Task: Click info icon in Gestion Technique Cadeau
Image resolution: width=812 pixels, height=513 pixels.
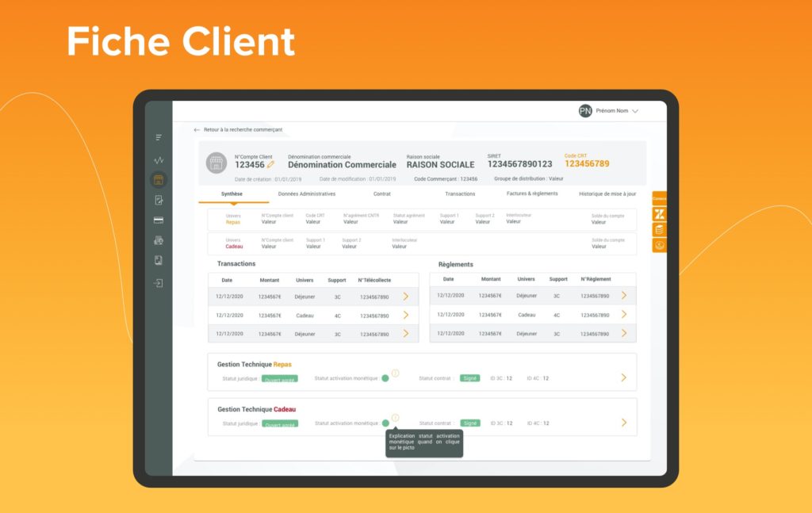Action: tap(395, 418)
